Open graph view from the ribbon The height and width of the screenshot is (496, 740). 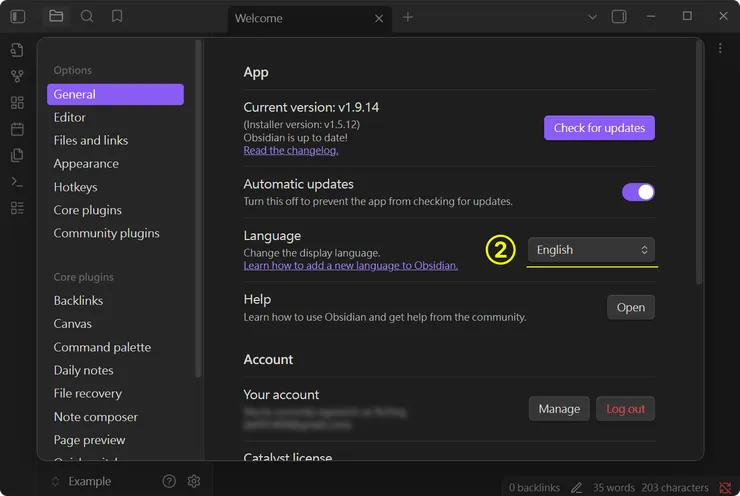coord(17,76)
